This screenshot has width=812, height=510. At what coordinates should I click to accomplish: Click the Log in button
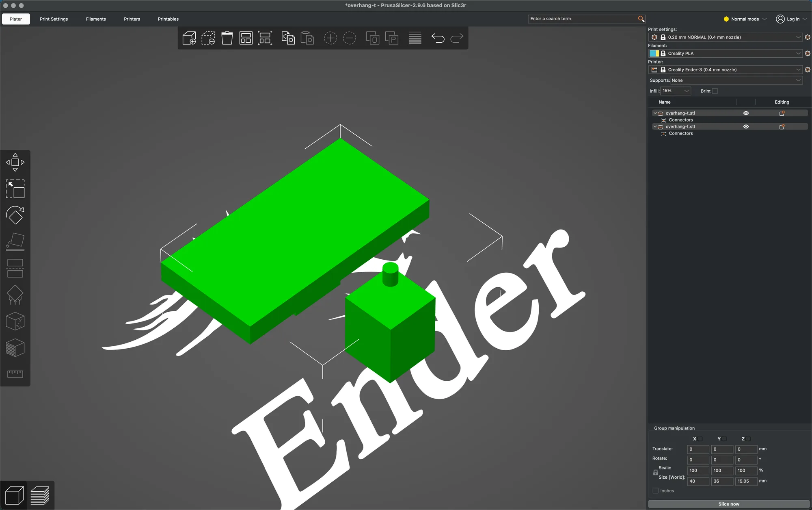pyautogui.click(x=791, y=19)
